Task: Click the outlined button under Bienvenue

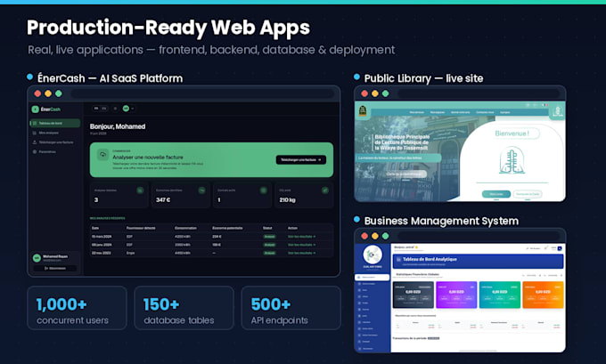Action: 528,194
